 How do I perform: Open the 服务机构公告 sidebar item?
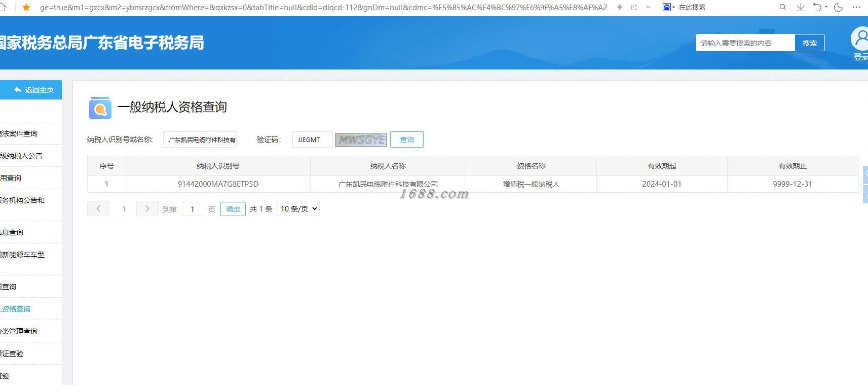(22, 200)
